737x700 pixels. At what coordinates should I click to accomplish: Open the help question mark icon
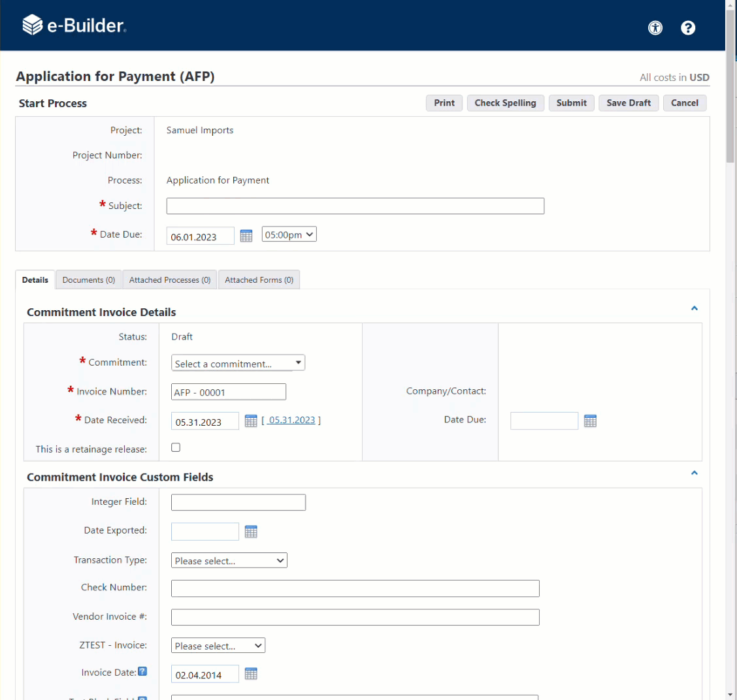coord(688,27)
